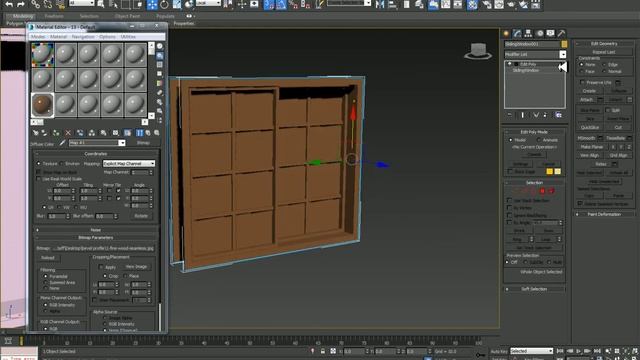
Task: Click the object color swatch beside name field
Action: coord(564,44)
